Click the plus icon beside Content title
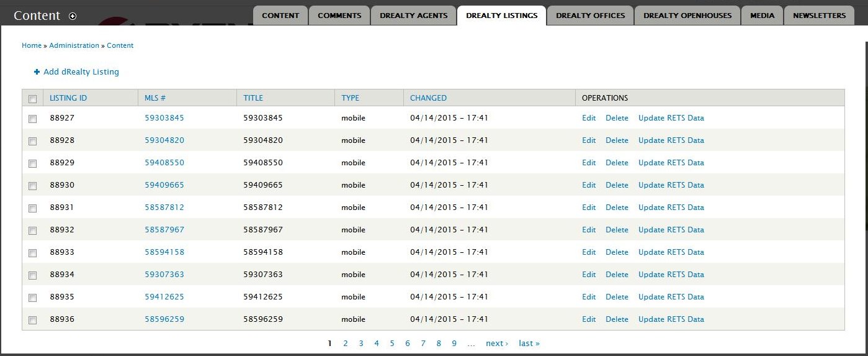 click(x=73, y=16)
